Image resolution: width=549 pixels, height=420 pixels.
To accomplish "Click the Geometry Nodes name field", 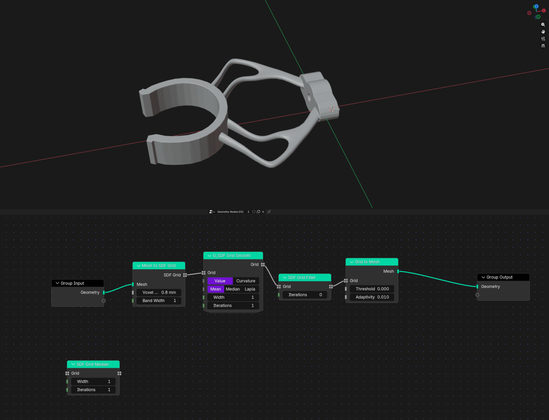I will tap(230, 212).
